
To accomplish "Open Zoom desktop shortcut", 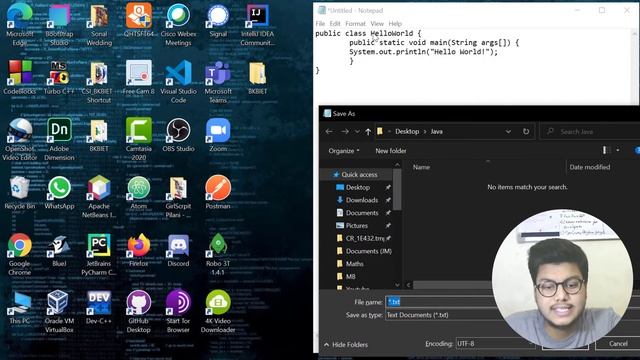I will point(218,135).
